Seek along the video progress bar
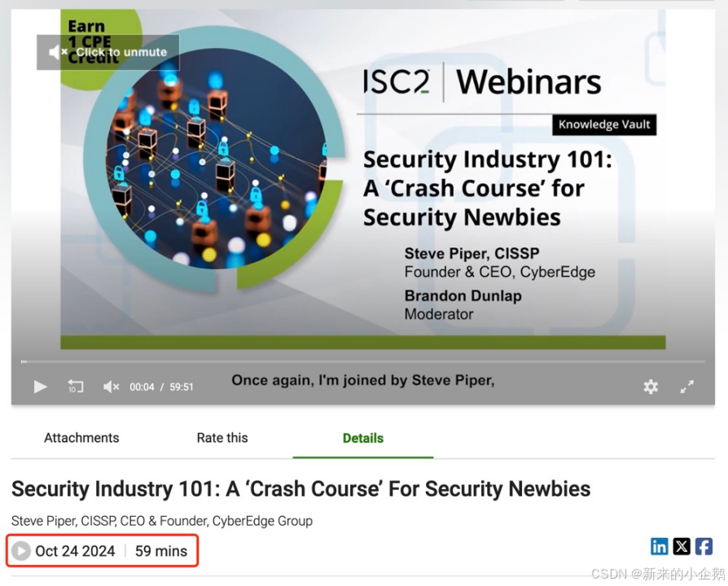Screen dimensions: 728x586 coord(363,361)
